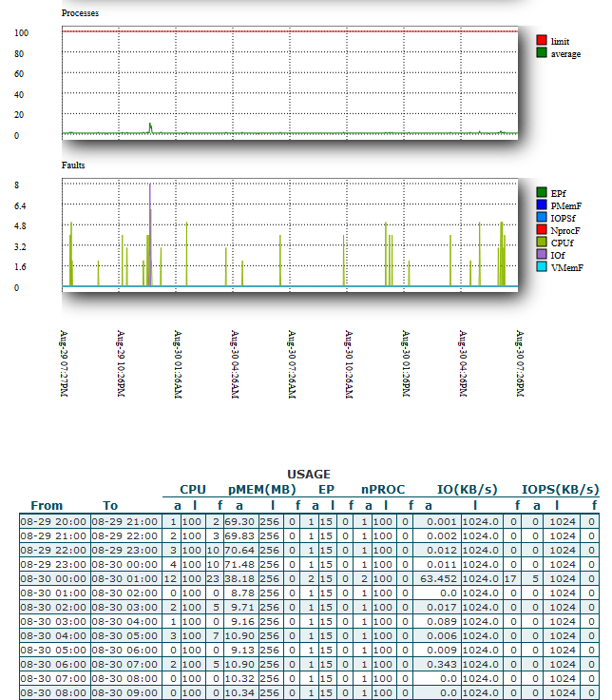Pick the CPUf legend color box

542,243
